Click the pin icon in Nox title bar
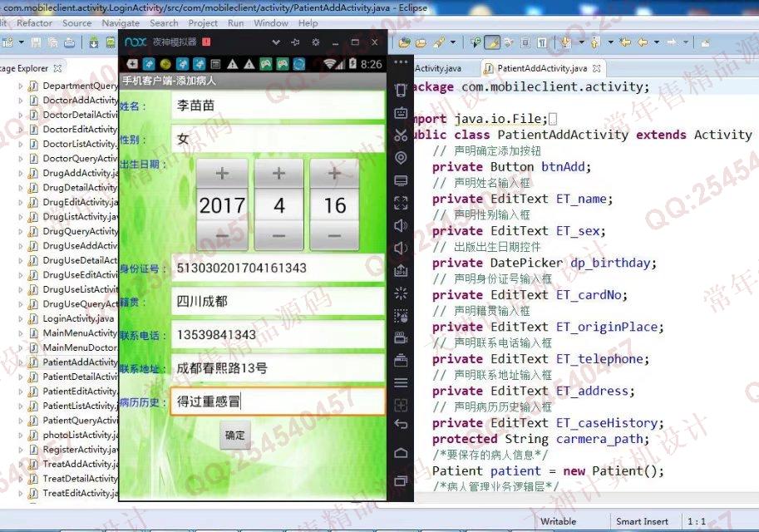Viewport: 759px width, 532px height. (295, 42)
